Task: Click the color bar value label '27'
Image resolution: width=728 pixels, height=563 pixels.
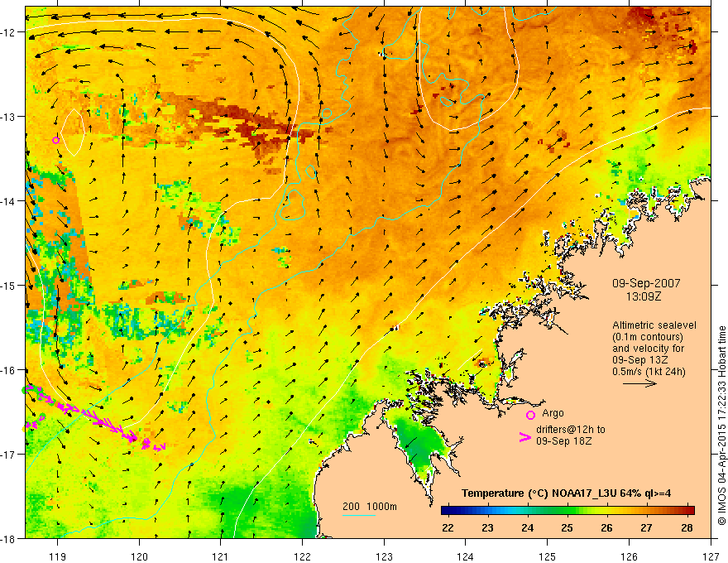Action: [646, 527]
